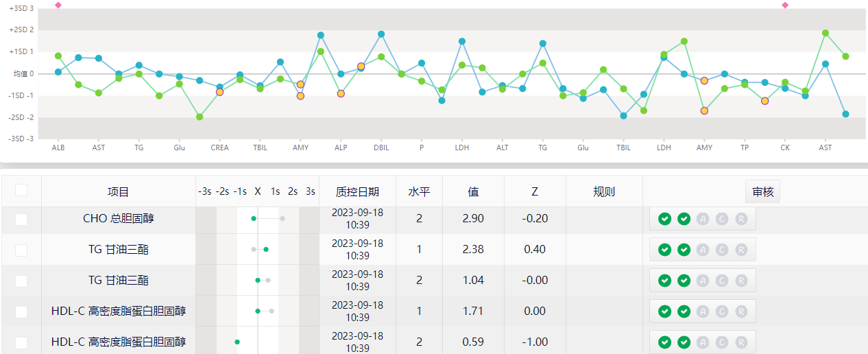The height and width of the screenshot is (354, 868).
Task: Click the green dot in CHO row's Z-score bar
Action: coord(254,218)
